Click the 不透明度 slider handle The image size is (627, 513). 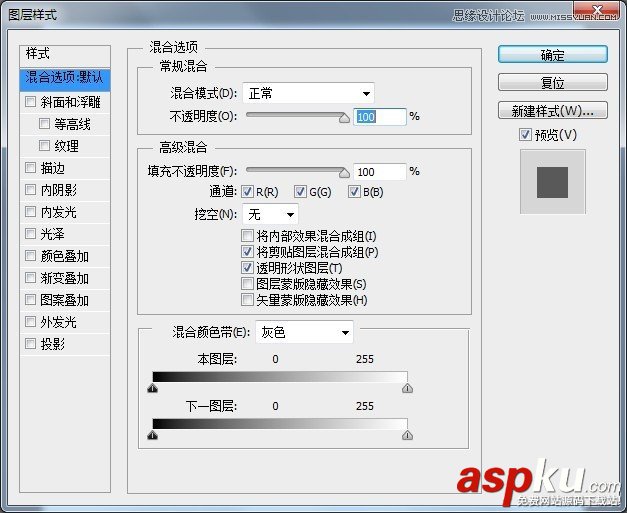344,118
